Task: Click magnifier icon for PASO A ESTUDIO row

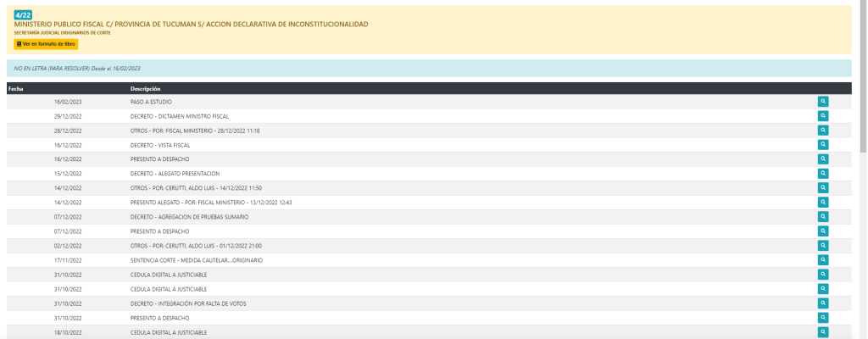Action: [x=823, y=102]
